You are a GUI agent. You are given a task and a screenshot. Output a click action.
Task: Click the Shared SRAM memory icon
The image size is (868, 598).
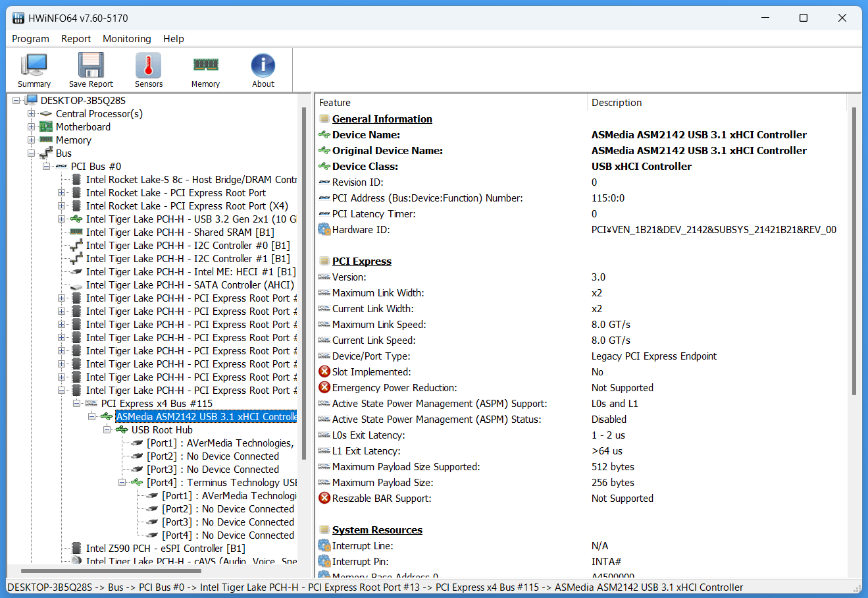coord(76,232)
